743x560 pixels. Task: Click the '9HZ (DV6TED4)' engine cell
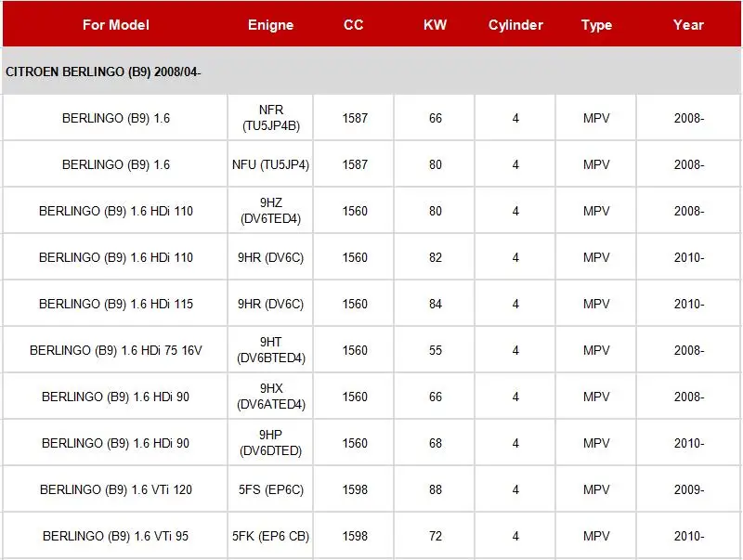point(270,211)
